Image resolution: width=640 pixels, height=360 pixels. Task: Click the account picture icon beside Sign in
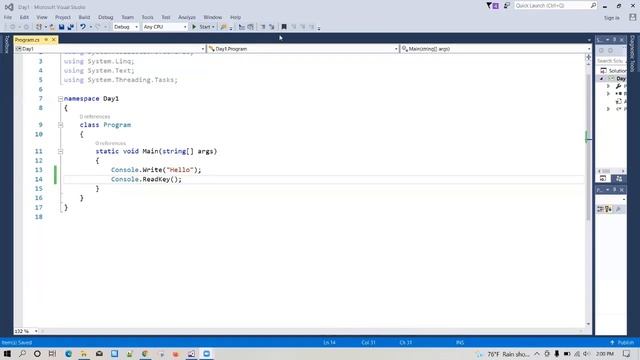pyautogui.click(x=632, y=17)
